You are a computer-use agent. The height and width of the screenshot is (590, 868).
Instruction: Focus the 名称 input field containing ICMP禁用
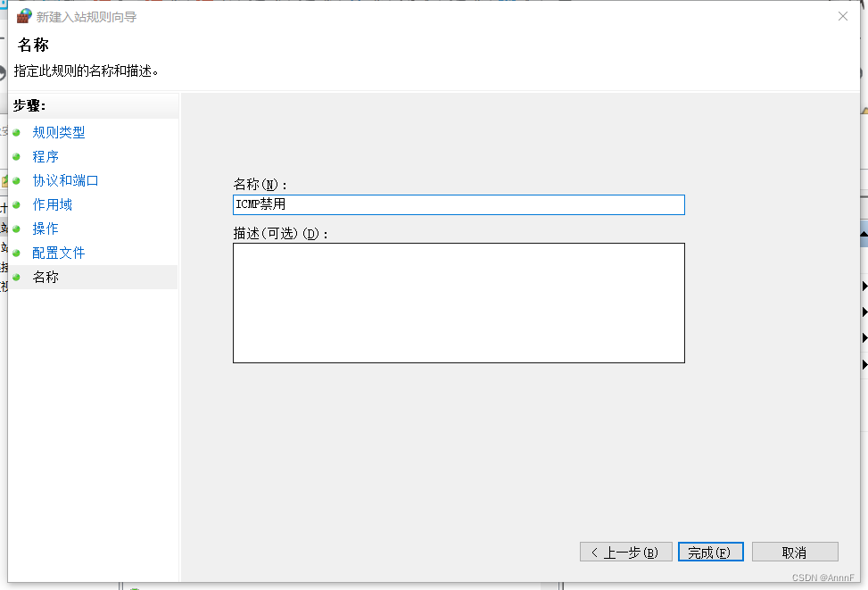pyautogui.click(x=459, y=204)
